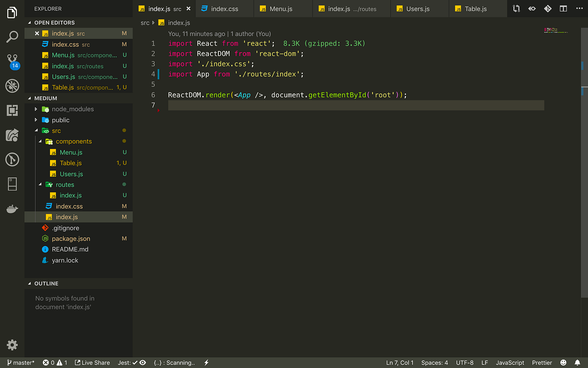Open workspace settings via the gear icon
This screenshot has height=368, width=588.
12,345
